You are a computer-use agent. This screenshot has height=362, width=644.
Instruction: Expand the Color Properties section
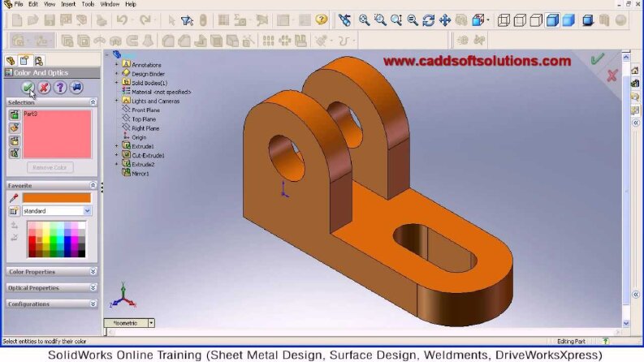[x=93, y=272]
